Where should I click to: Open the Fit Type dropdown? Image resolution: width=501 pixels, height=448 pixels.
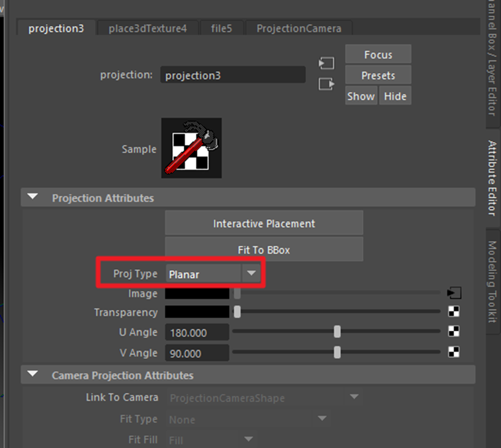tap(248, 419)
